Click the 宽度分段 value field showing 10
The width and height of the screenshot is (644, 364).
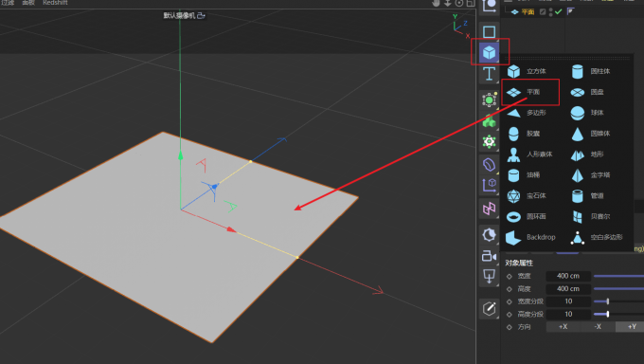click(x=568, y=301)
